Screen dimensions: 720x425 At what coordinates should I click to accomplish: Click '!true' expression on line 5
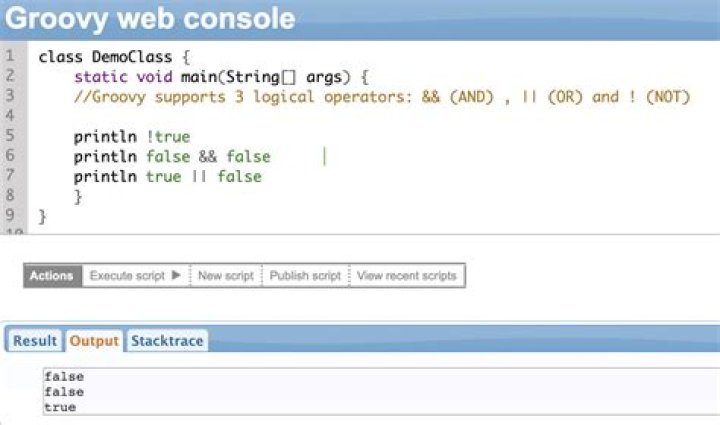168,137
